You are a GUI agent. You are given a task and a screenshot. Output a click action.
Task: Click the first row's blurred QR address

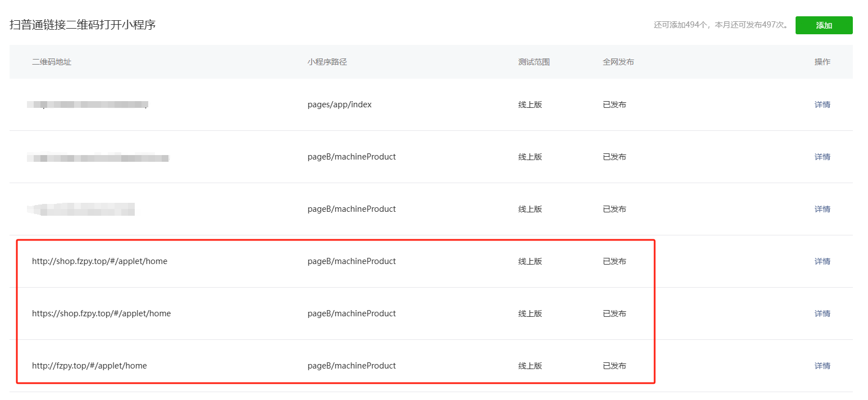(x=88, y=104)
